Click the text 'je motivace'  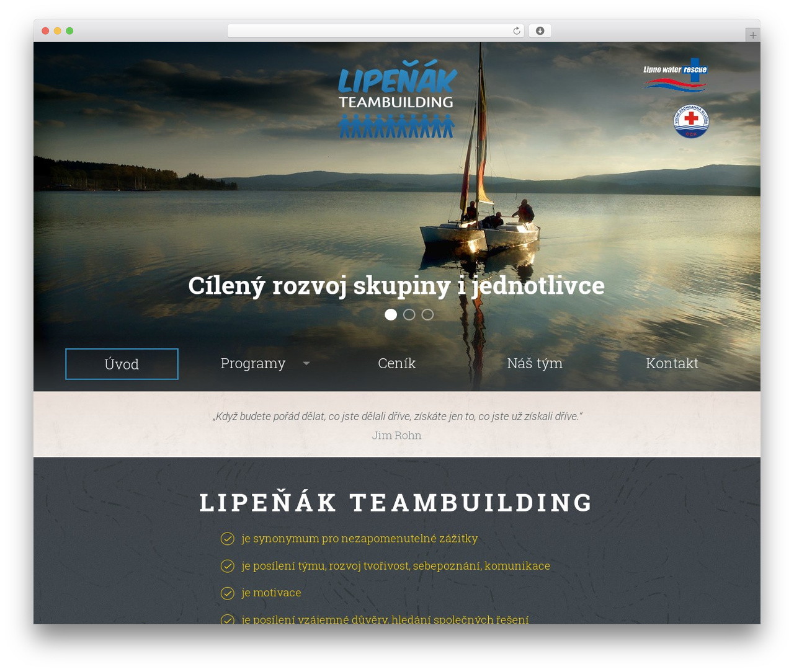click(271, 593)
